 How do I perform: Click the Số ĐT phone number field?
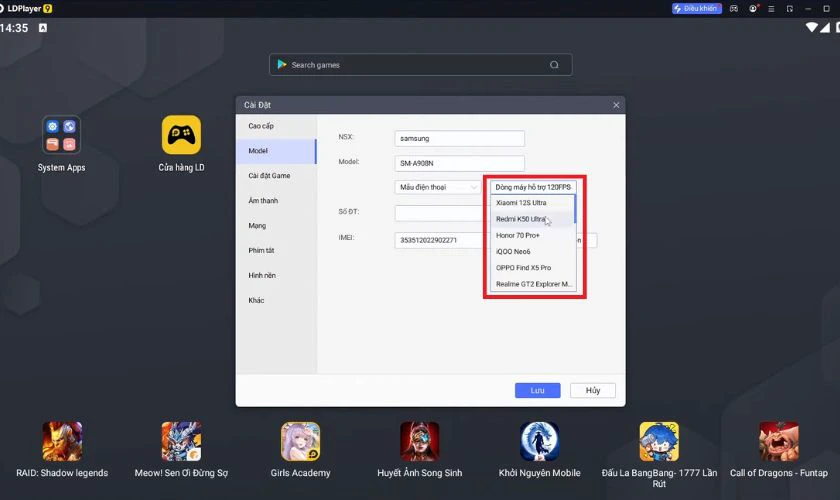pos(439,213)
